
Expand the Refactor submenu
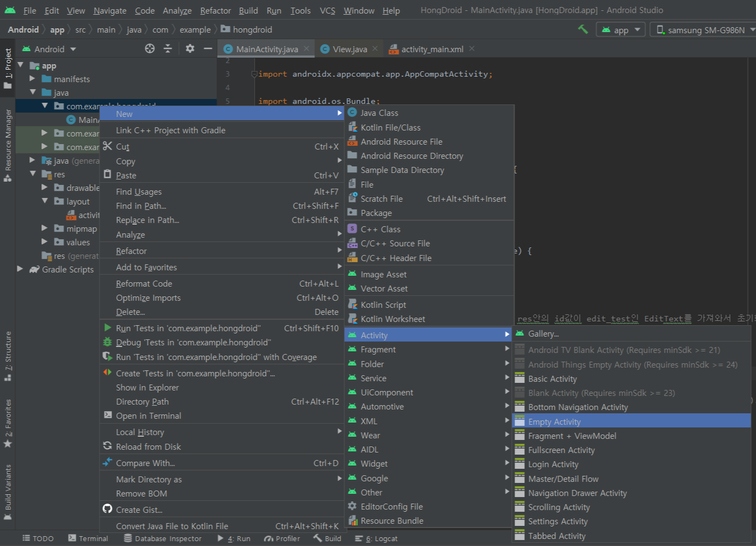[x=222, y=251]
